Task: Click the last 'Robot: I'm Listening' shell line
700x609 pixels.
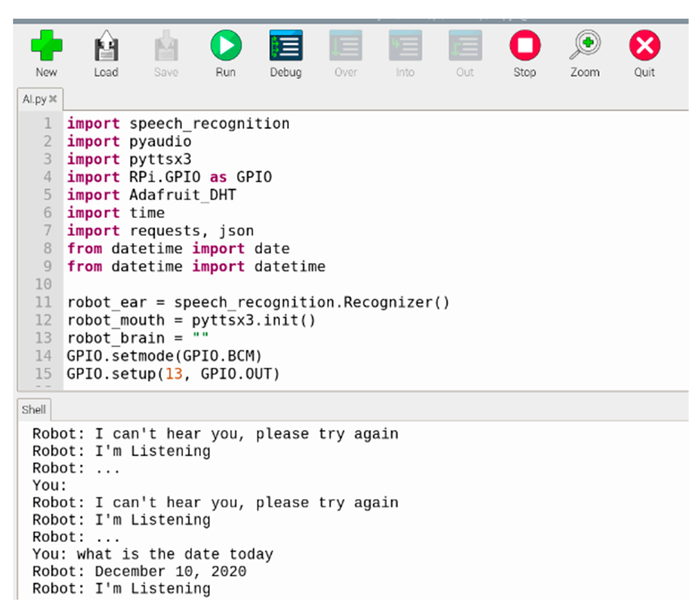Action: pyautogui.click(x=121, y=589)
